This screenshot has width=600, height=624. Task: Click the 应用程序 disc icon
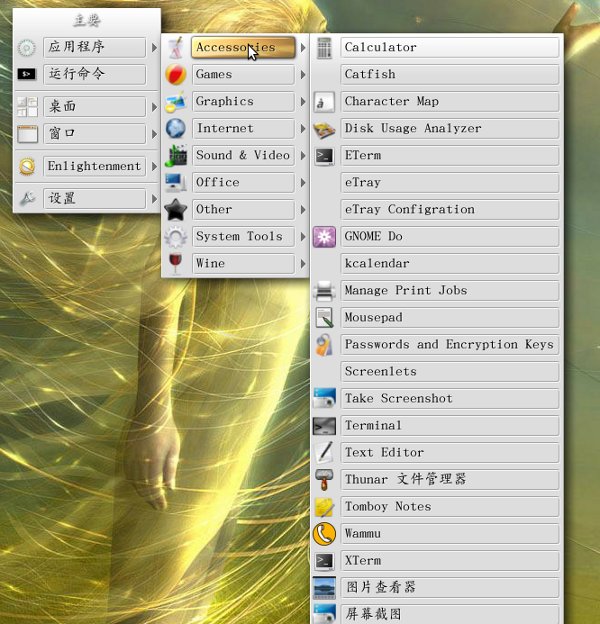(27, 48)
